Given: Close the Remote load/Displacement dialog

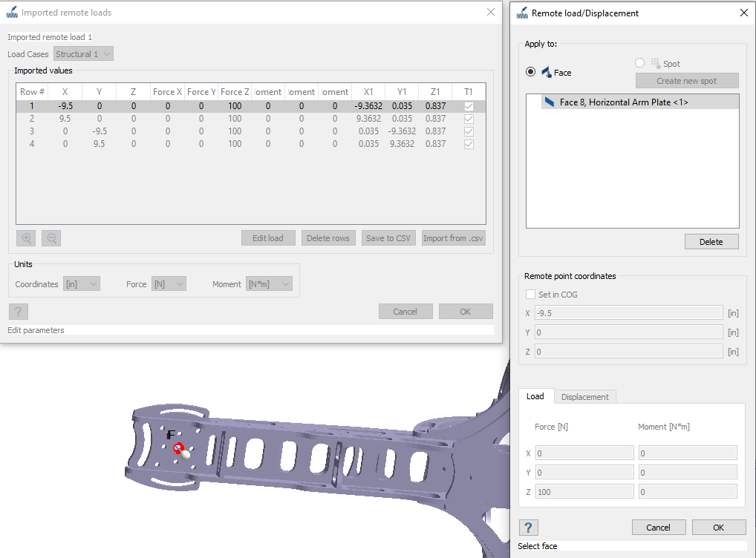Looking at the screenshot, I should tap(743, 13).
